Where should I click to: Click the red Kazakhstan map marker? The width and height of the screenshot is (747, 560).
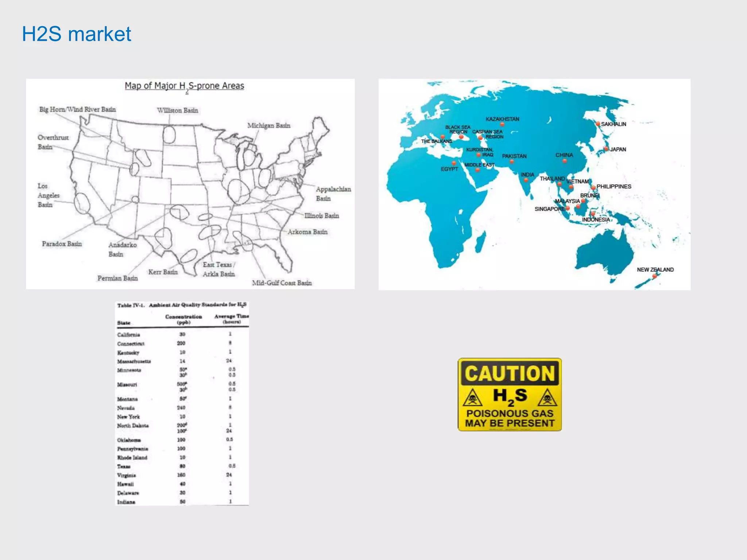pos(502,124)
